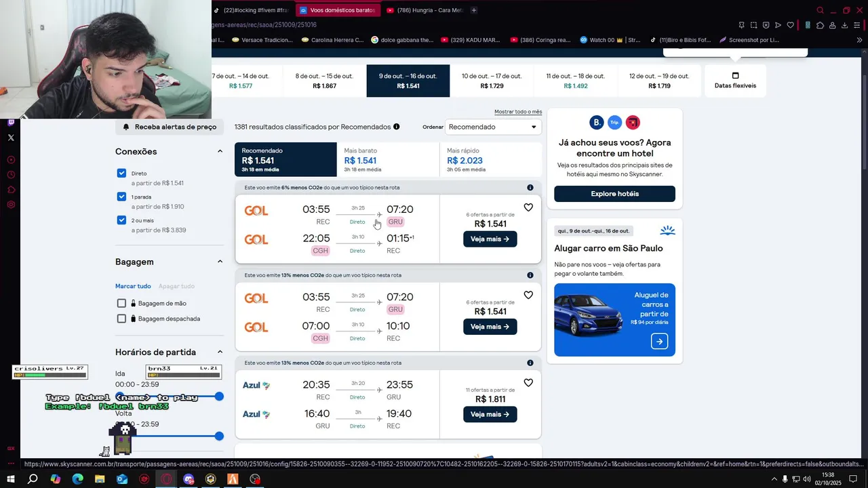Screen dimensions: 868x488
Task: Open File Explorer from the taskbar
Action: [100, 479]
